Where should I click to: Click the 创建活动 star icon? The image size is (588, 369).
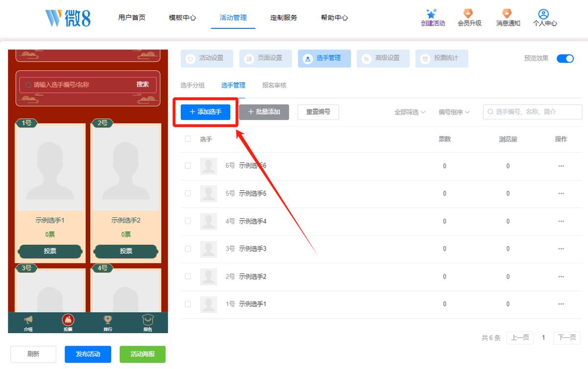coord(431,14)
